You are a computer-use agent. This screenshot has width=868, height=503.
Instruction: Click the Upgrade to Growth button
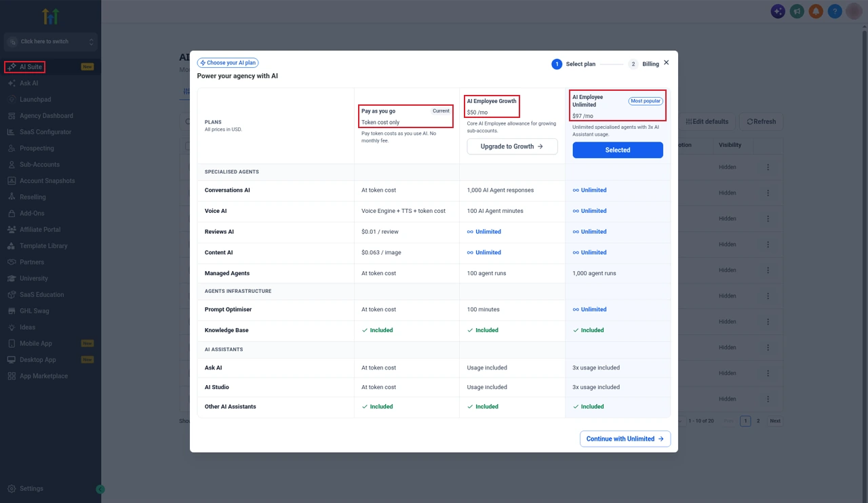pyautogui.click(x=512, y=146)
